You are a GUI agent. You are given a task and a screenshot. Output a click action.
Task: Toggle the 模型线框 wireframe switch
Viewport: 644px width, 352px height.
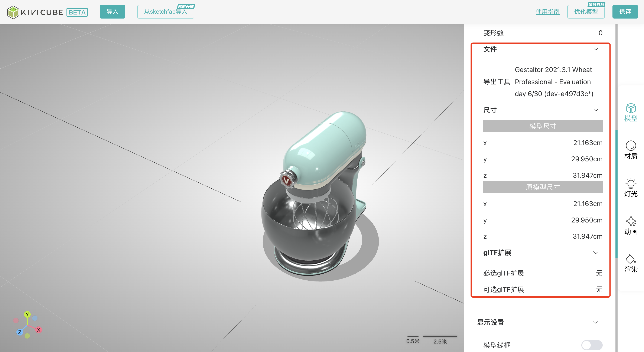coord(592,345)
